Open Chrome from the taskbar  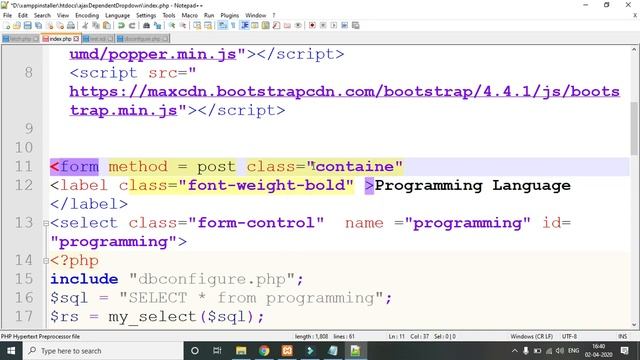coord(264,351)
